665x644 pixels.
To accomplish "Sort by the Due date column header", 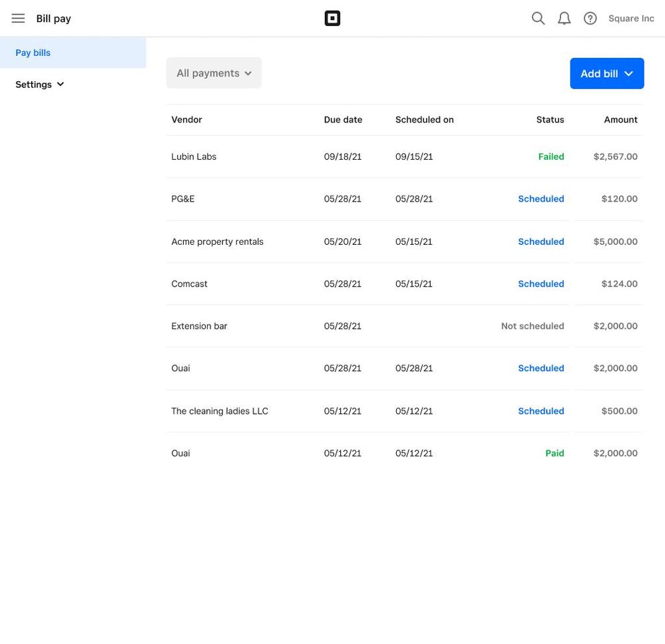I will click(x=343, y=120).
